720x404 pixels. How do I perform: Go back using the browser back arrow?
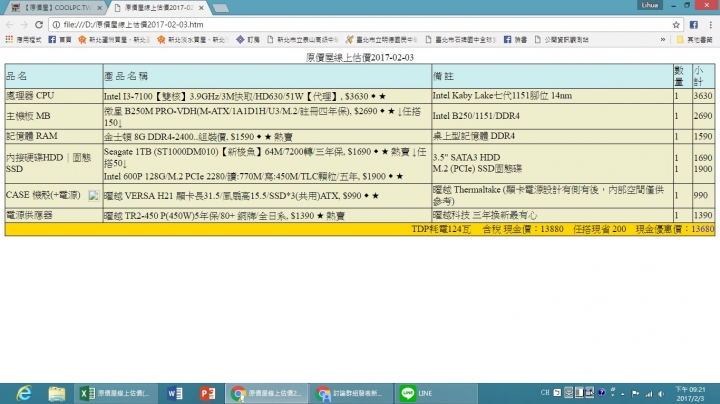[10, 25]
